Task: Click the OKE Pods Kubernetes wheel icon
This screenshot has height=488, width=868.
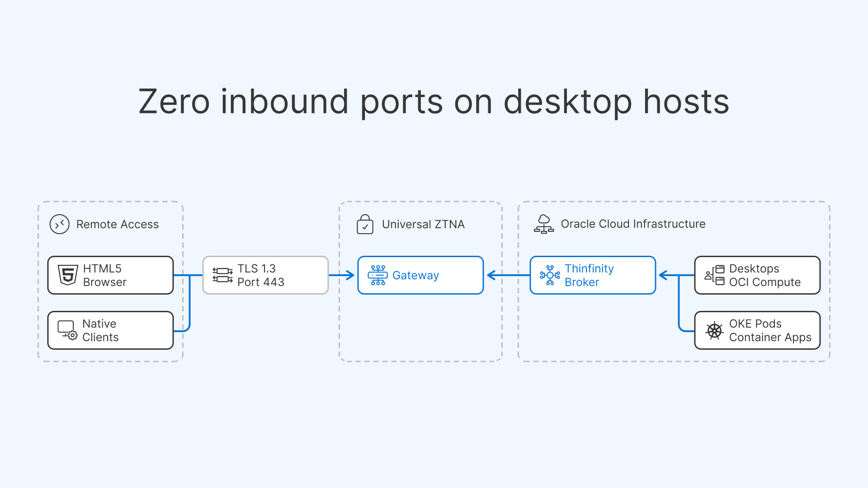Action: [715, 330]
